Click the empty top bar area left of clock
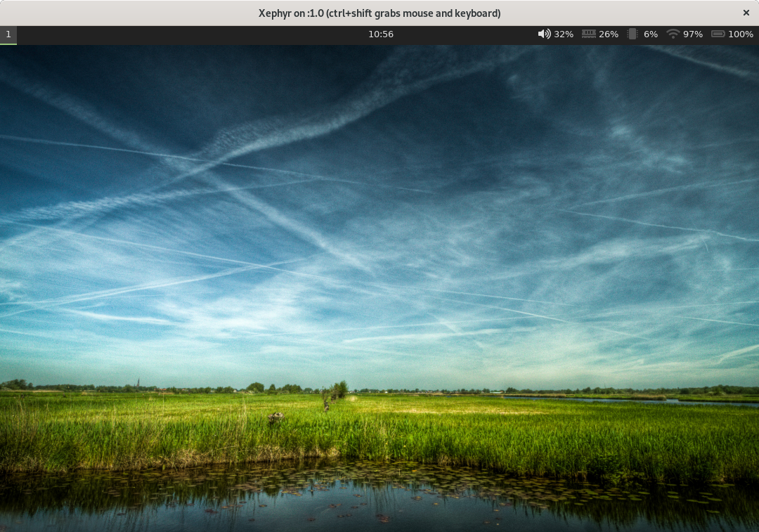Viewport: 759px width, 532px height. coord(190,34)
